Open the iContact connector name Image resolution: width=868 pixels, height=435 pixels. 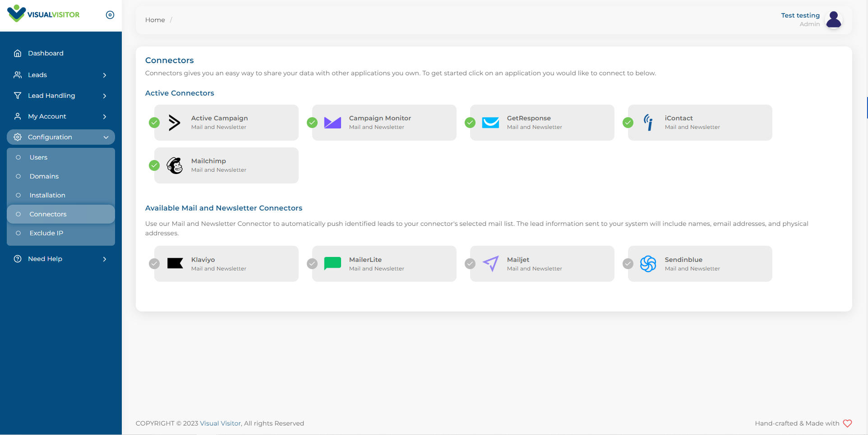679,118
